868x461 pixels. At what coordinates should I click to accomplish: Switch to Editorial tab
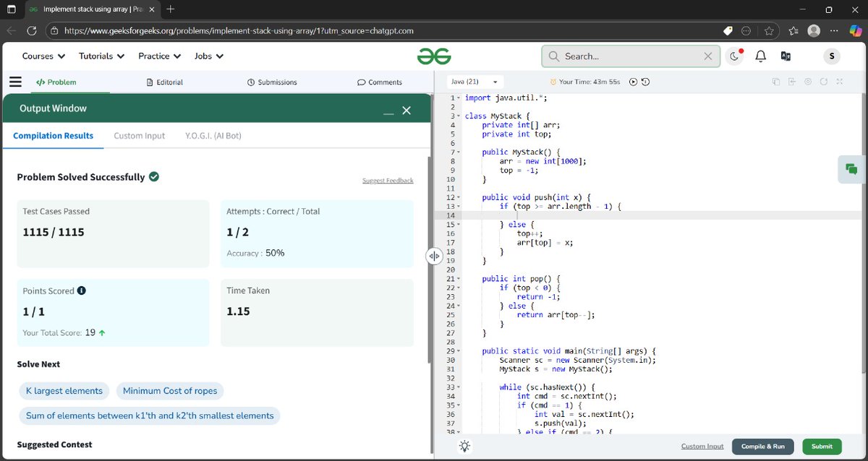point(164,82)
